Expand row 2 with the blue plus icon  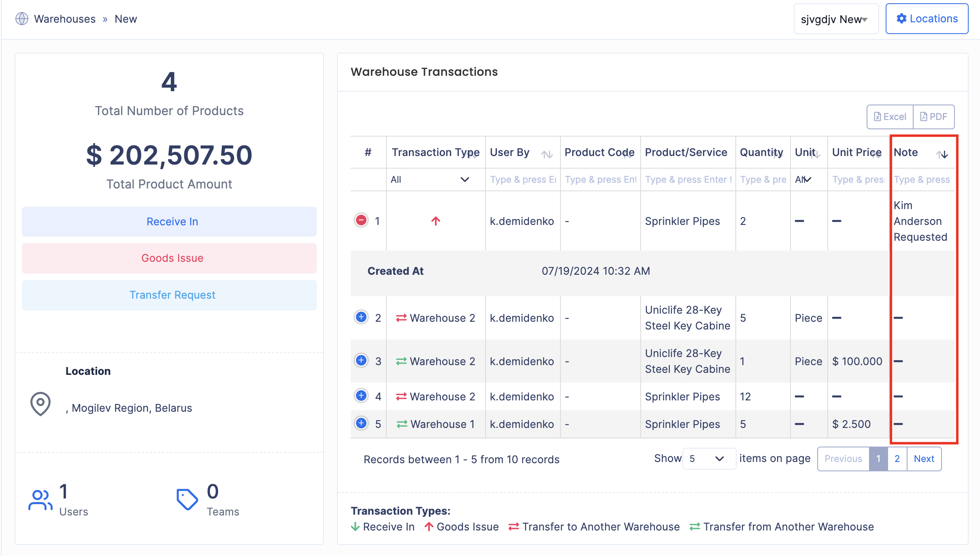tap(361, 317)
